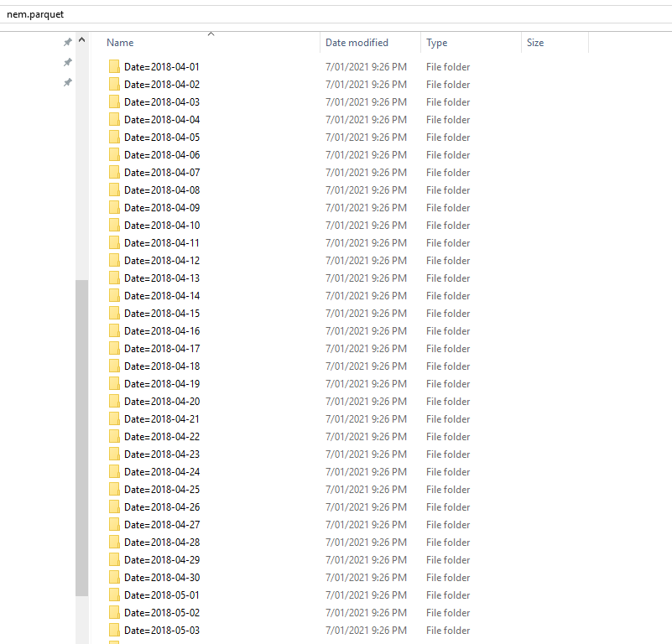Viewport: 672px width, 644px height.
Task: Click the sort arrow above Name column
Action: pyautogui.click(x=211, y=34)
